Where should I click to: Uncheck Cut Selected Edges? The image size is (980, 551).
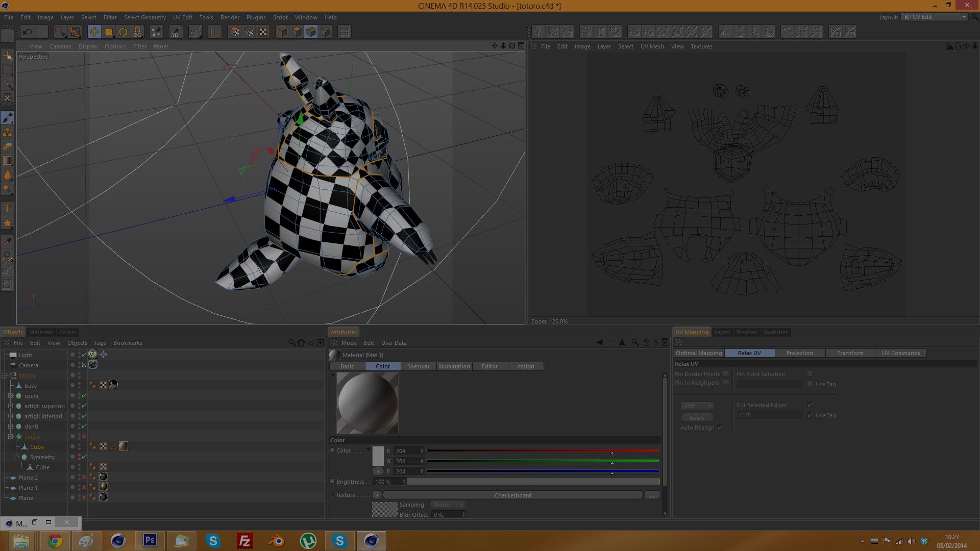810,405
